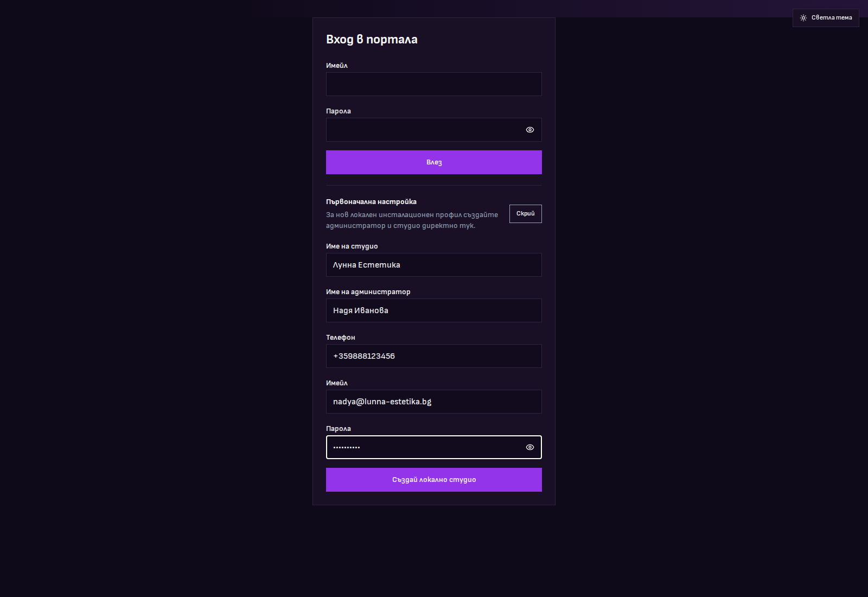
Task: Select the phone field with +359888123456
Action: point(433,356)
